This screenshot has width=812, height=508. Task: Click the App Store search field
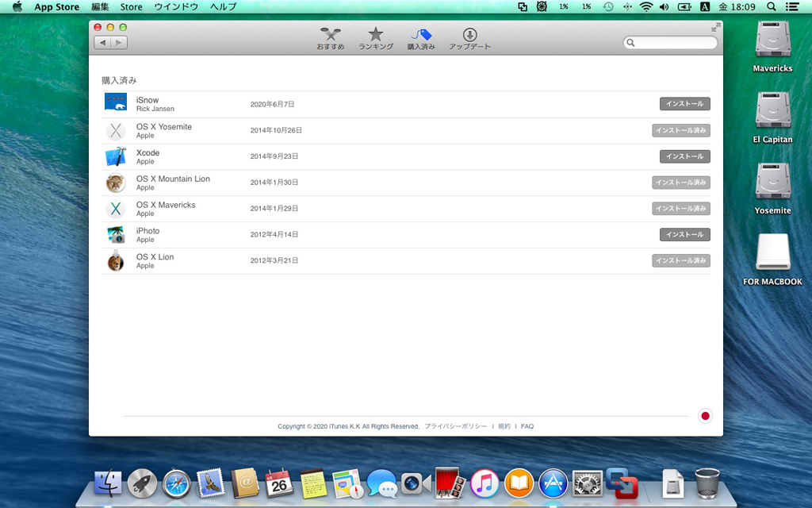tap(670, 43)
